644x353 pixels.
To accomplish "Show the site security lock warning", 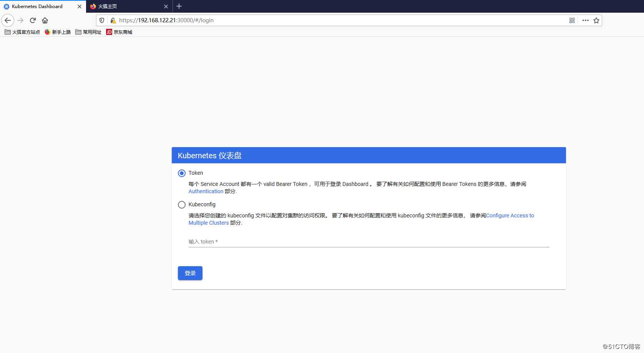I will (113, 20).
